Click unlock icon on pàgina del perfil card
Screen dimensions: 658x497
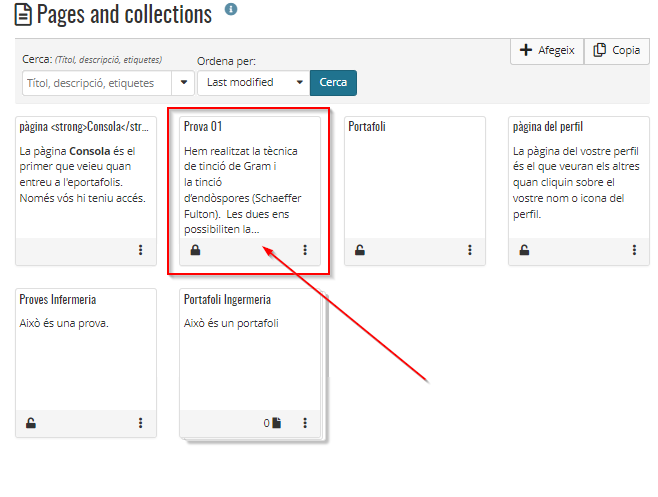pyautogui.click(x=523, y=250)
